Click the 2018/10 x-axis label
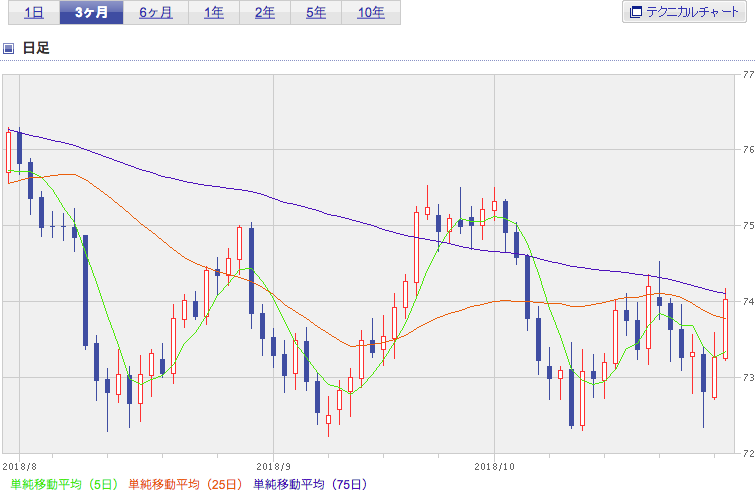The width and height of the screenshot is (755, 493). (x=494, y=467)
